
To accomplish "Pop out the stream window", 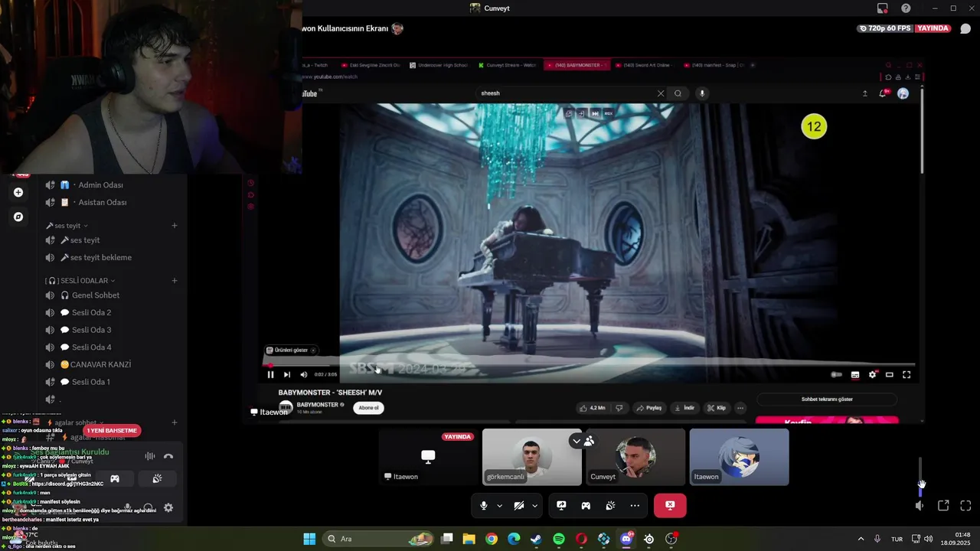I will (943, 505).
